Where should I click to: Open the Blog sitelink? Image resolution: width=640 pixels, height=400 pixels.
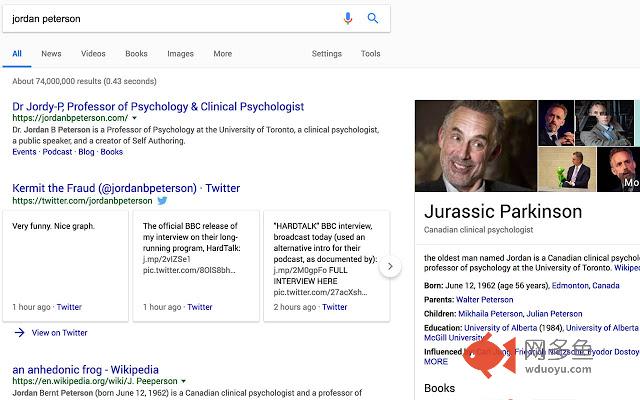click(x=86, y=152)
